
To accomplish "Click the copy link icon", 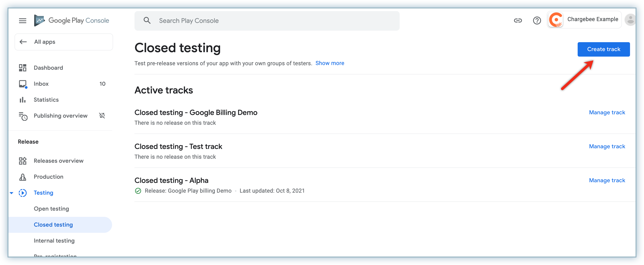I will (x=518, y=20).
